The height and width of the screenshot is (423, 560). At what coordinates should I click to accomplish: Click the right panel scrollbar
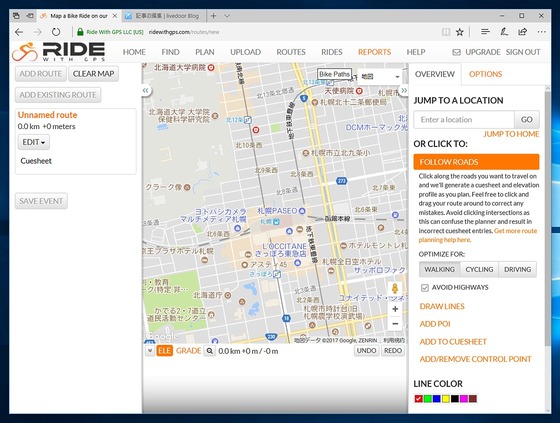coord(548,218)
